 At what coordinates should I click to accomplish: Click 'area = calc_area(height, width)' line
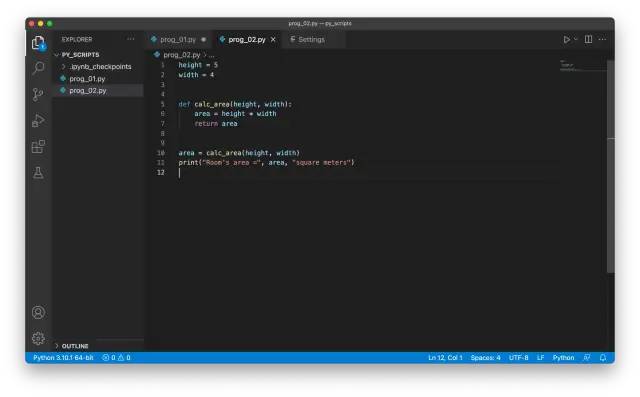(239, 153)
